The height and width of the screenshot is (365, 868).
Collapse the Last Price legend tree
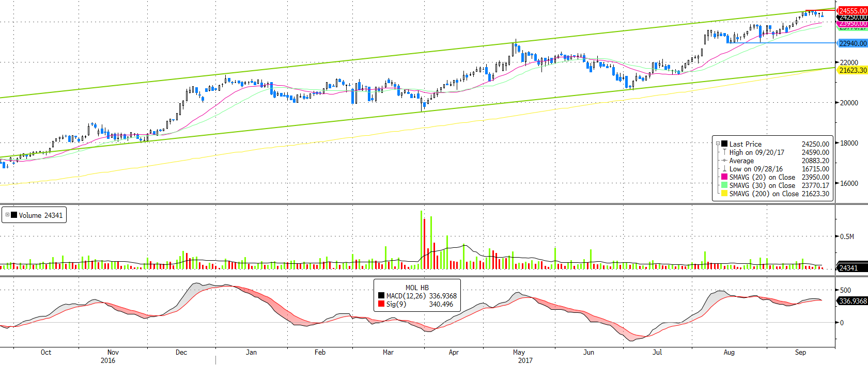pyautogui.click(x=718, y=144)
